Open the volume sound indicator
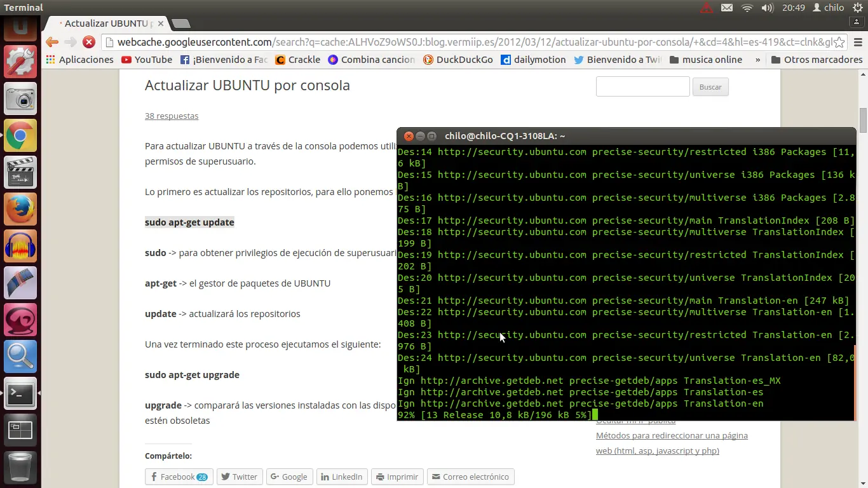Image resolution: width=868 pixels, height=488 pixels. (x=768, y=8)
